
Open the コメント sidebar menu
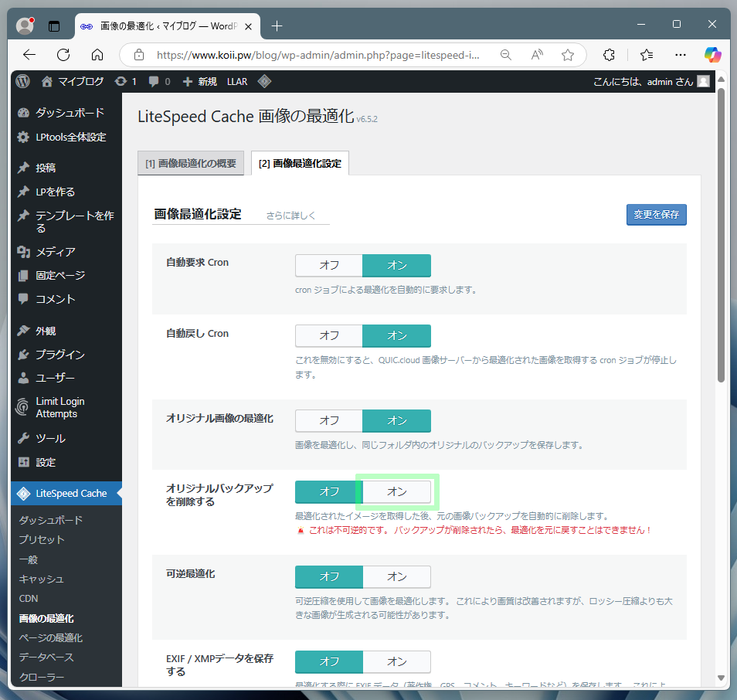pos(66,299)
